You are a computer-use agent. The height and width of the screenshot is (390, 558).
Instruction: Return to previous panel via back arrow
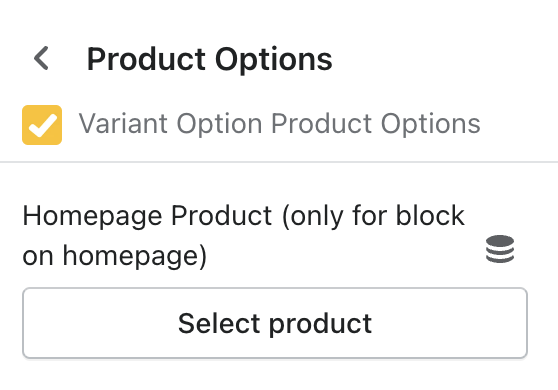coord(41,58)
